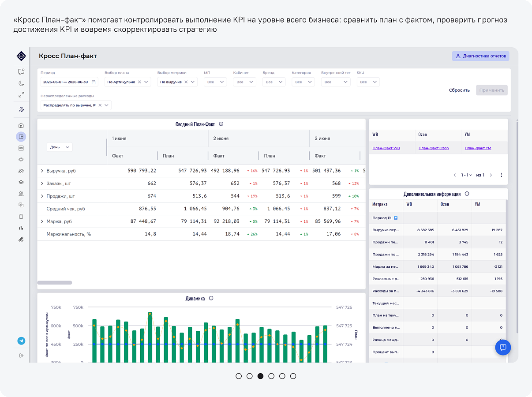Screen dimensions: 532x397
Task: Go to the home page icon
Action: [x=21, y=125]
